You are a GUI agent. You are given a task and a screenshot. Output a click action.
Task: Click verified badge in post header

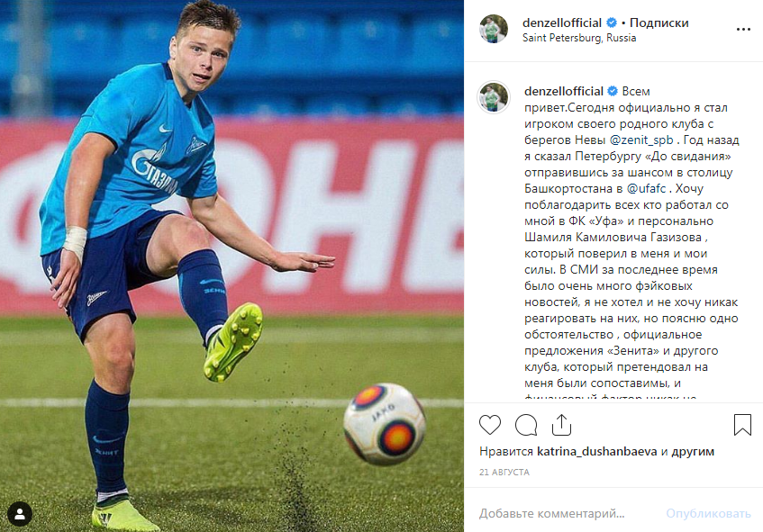coord(611,23)
